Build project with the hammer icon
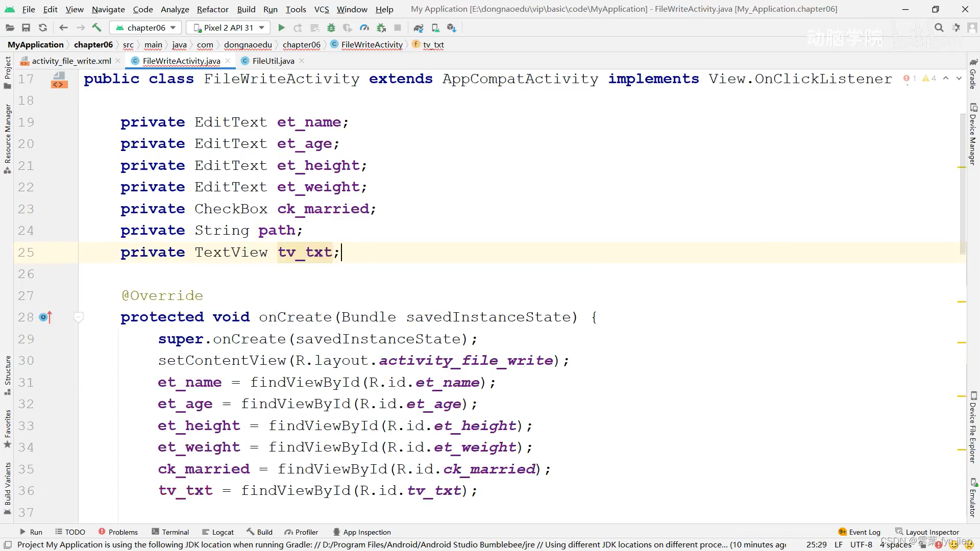The image size is (980, 551). [x=97, y=28]
